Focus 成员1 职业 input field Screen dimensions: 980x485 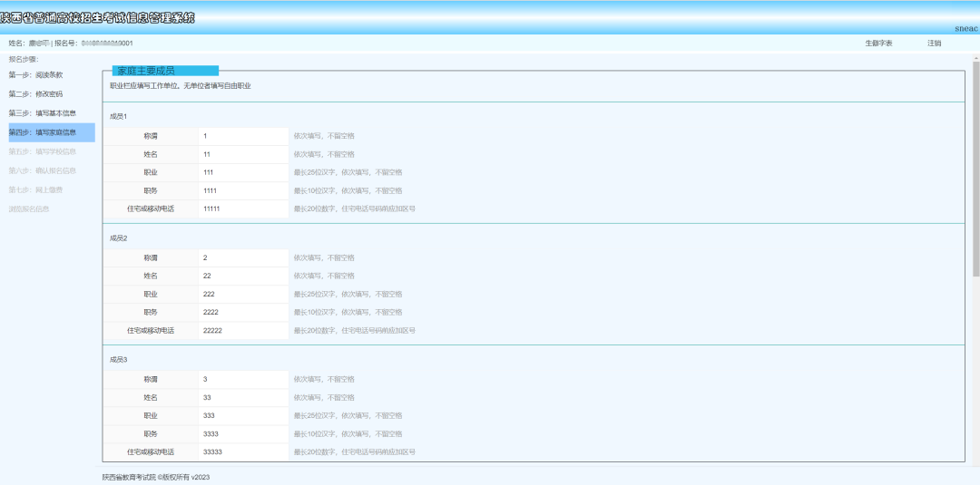pyautogui.click(x=243, y=172)
